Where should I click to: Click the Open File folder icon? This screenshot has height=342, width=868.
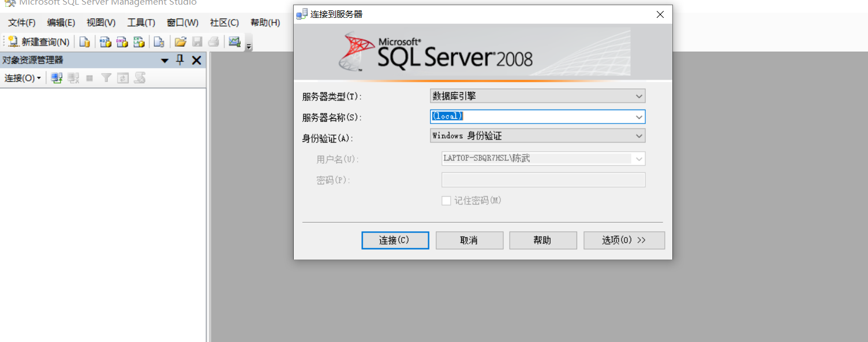pos(181,42)
